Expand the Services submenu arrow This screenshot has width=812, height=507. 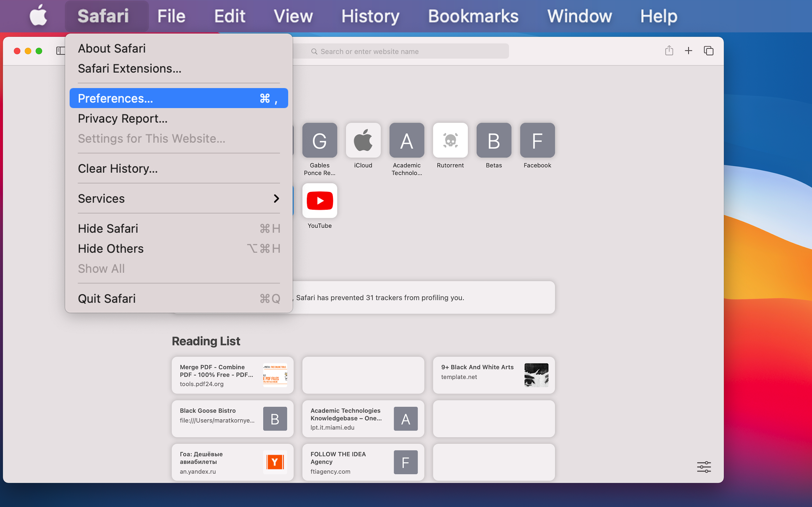(x=276, y=199)
